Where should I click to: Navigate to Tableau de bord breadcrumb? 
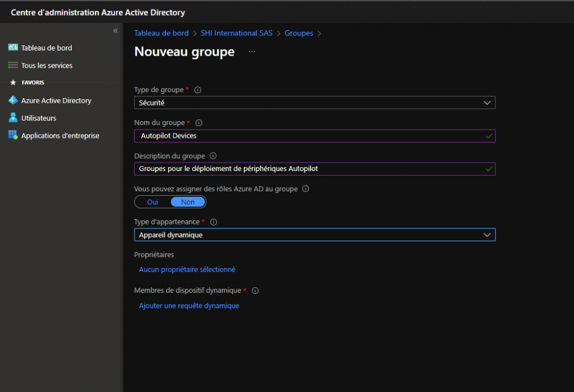click(x=161, y=33)
